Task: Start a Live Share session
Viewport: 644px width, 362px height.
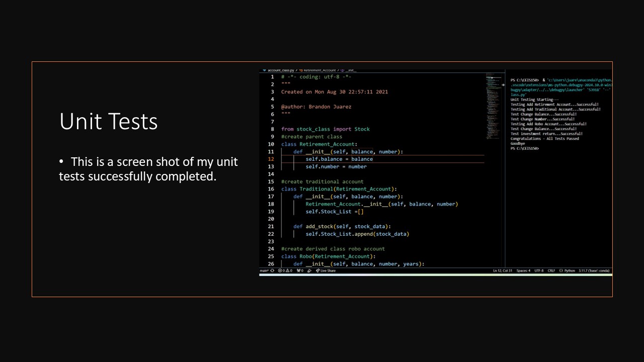Action: coord(326,270)
